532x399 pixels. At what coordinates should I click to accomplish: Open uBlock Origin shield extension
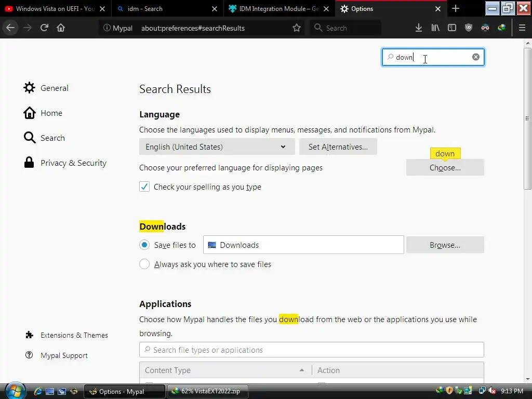469,28
